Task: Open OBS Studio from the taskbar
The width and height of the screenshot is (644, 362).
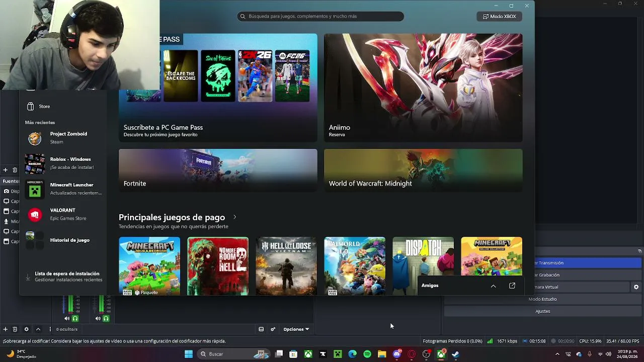Action: [426, 354]
